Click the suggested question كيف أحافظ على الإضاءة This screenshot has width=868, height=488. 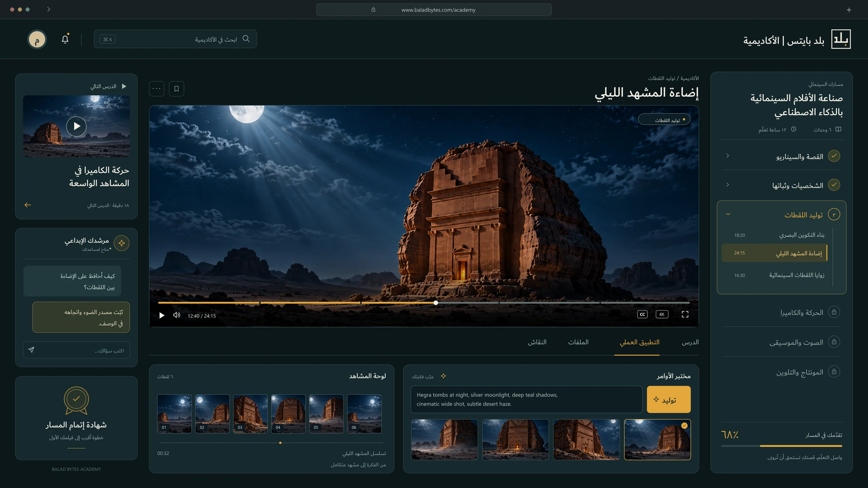[72, 281]
